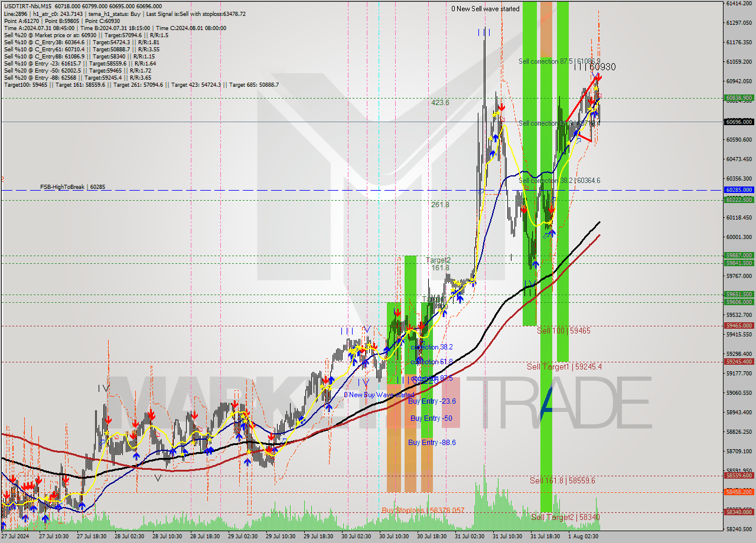
Task: Click the 59651.500 price tag
Action: coord(738,295)
